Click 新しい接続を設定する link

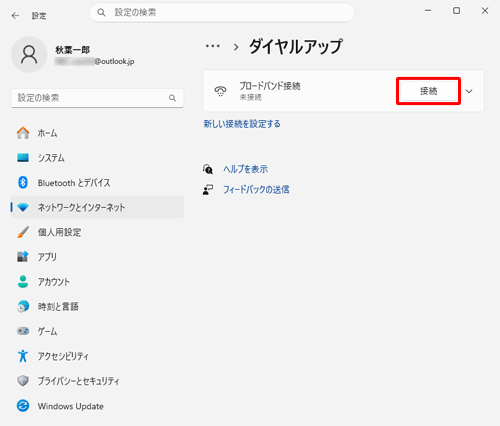242,124
